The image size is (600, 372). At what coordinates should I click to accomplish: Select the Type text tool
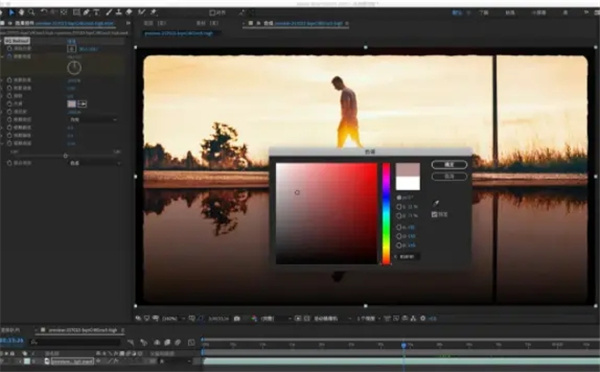(x=97, y=12)
